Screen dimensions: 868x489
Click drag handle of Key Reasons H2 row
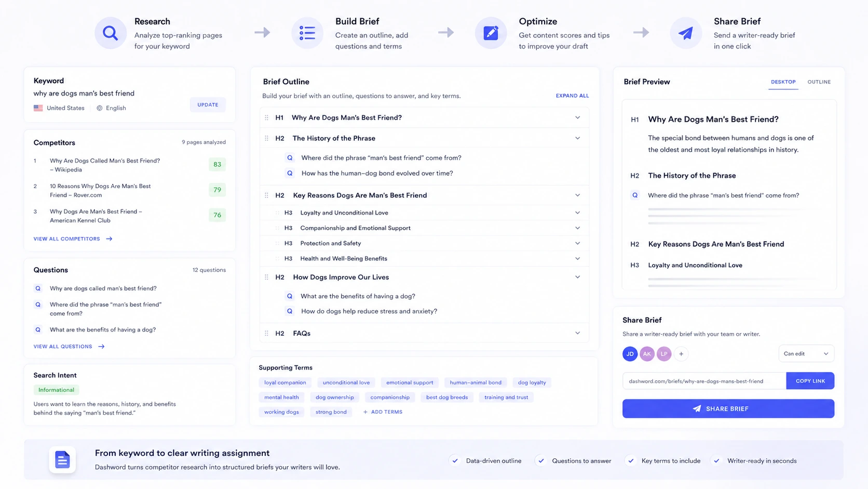coord(266,195)
